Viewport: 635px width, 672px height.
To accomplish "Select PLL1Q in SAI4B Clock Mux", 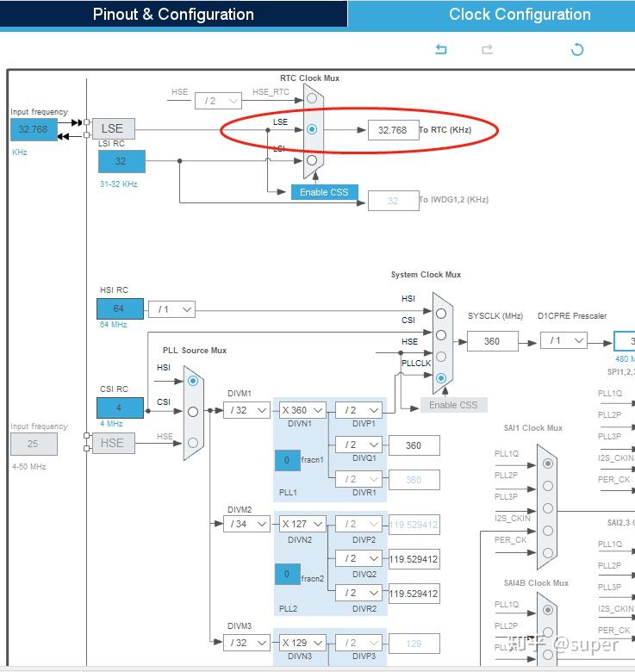I will click(548, 610).
